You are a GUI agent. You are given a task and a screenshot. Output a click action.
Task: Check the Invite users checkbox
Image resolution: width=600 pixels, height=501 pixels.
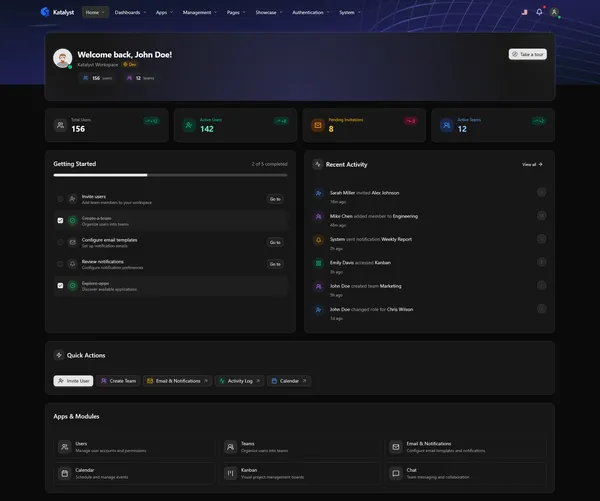point(60,199)
